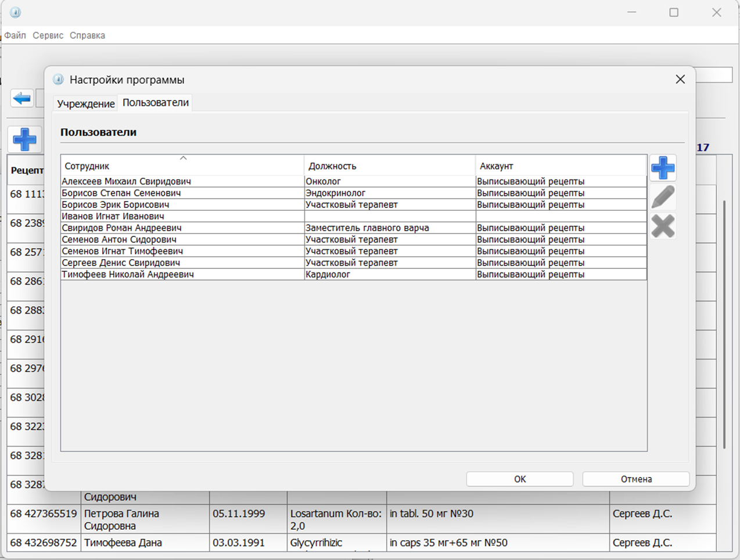
Task: Click the app icon in the title bar
Action: 16,12
